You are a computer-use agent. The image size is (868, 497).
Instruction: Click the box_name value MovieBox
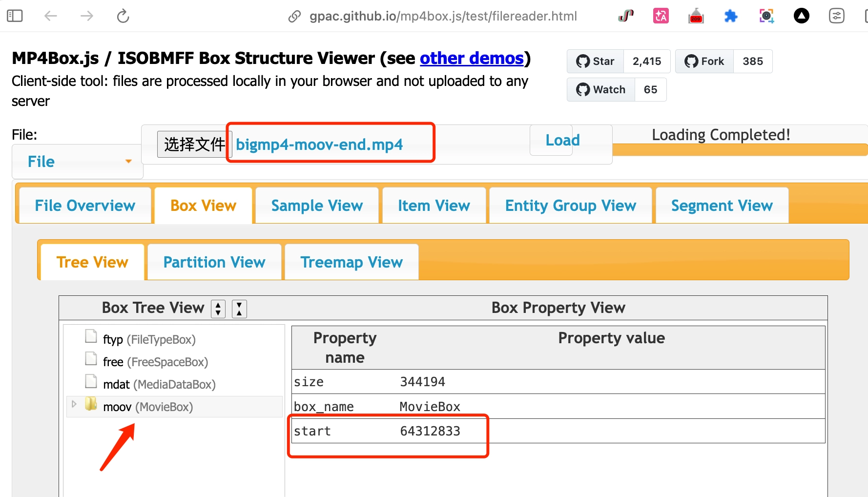[430, 407]
